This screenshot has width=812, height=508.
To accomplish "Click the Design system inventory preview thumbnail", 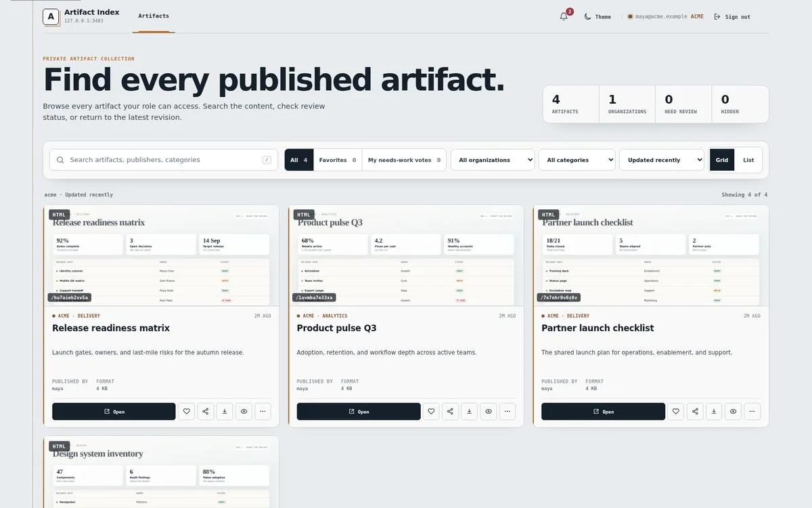I will (x=161, y=472).
